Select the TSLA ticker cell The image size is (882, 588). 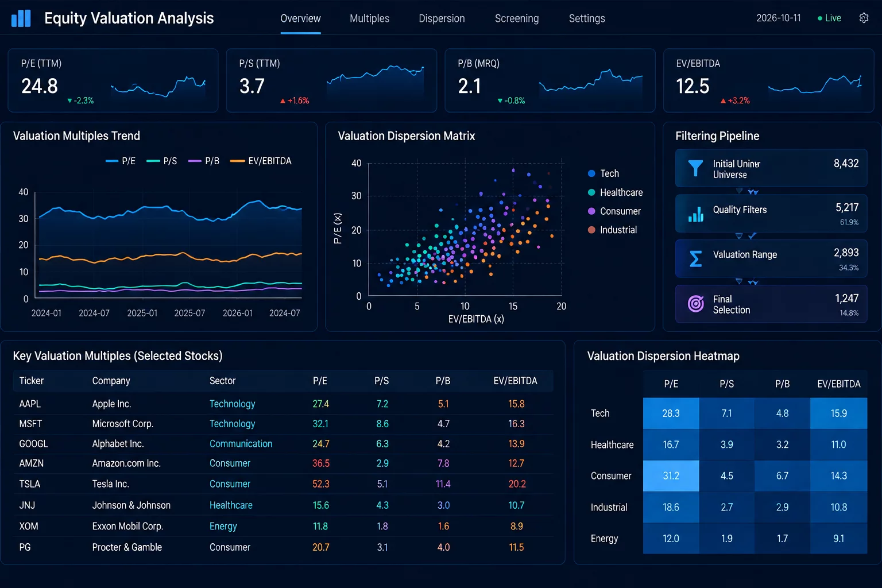30,484
